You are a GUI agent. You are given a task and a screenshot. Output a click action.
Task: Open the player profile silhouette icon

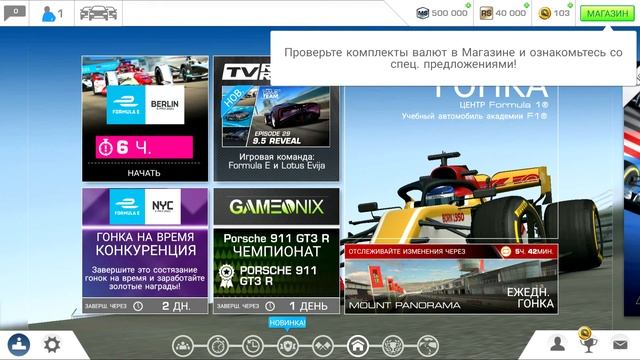tap(558, 344)
